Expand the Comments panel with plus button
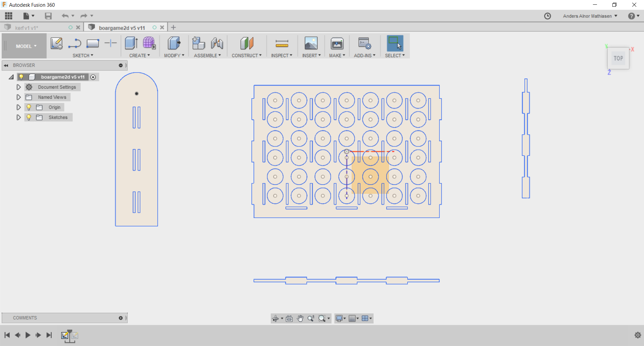The image size is (644, 346). (121, 318)
